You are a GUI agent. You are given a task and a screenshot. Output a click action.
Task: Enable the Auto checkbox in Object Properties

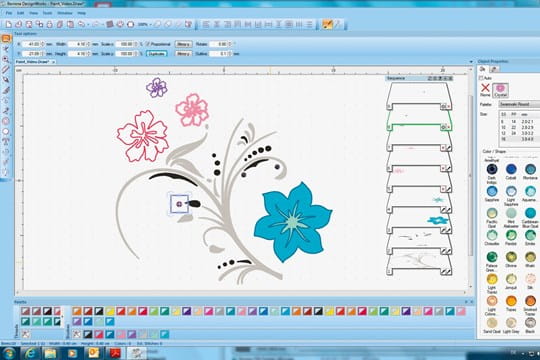click(481, 78)
